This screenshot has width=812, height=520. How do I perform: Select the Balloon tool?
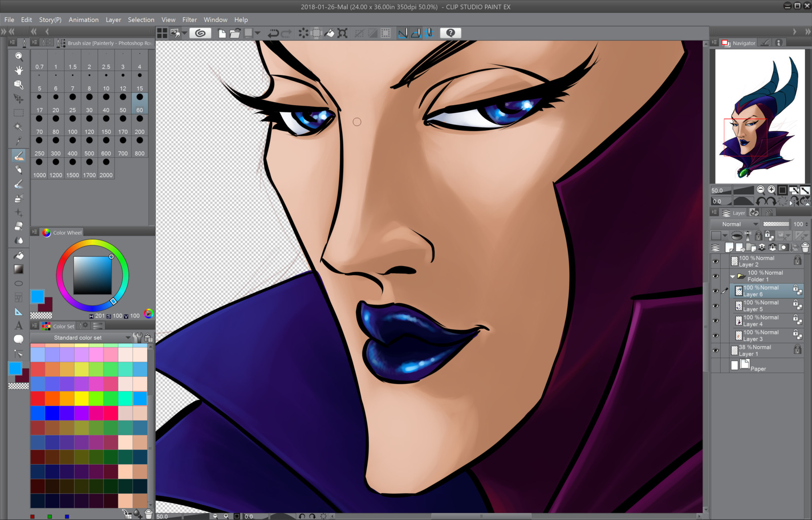pyautogui.click(x=19, y=339)
